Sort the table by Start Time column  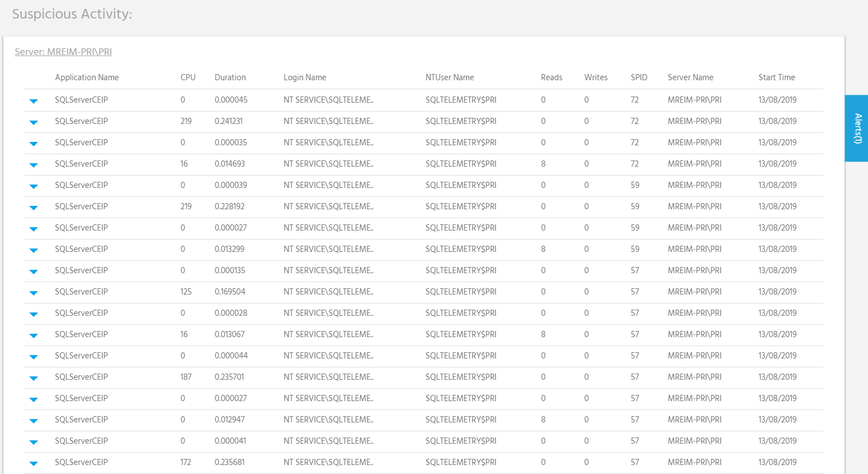point(777,77)
